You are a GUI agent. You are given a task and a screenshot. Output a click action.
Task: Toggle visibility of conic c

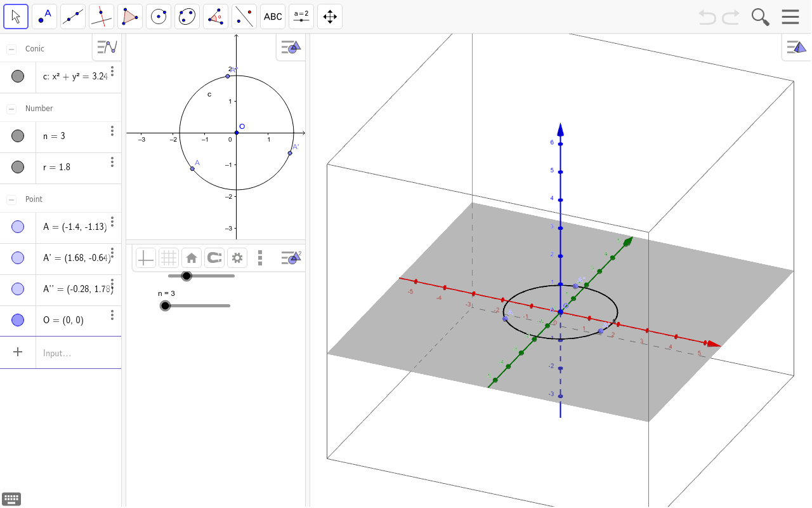click(18, 76)
